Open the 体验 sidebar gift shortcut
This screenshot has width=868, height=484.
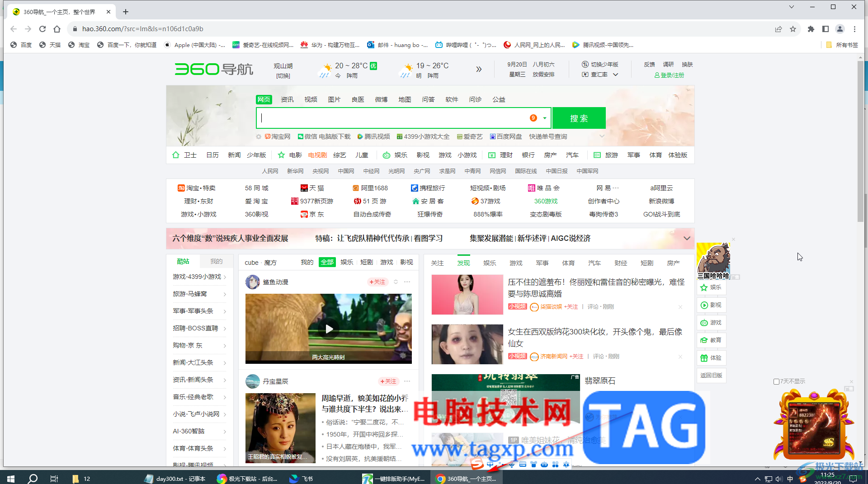(712, 358)
